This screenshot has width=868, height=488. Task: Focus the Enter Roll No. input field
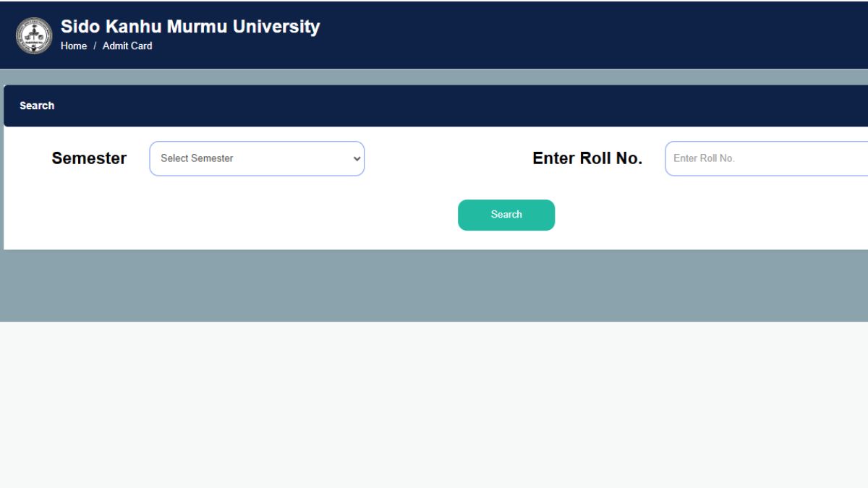pyautogui.click(x=766, y=158)
